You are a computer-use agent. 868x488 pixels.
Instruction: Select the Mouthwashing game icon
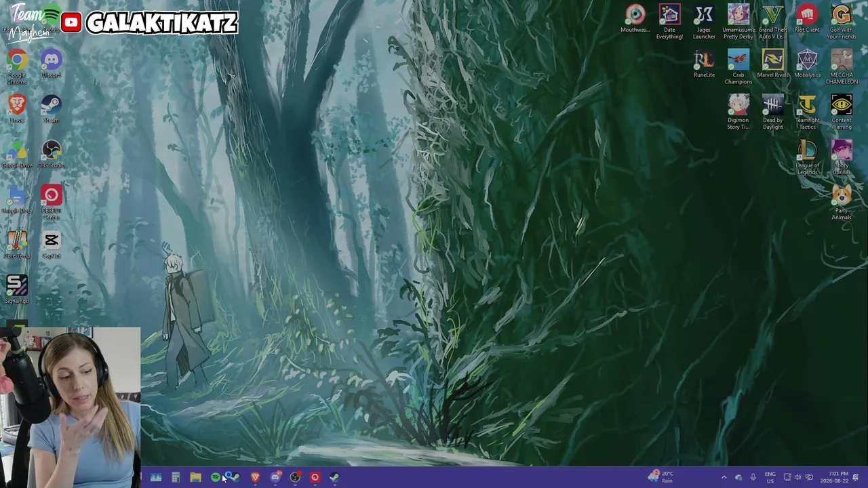(635, 19)
